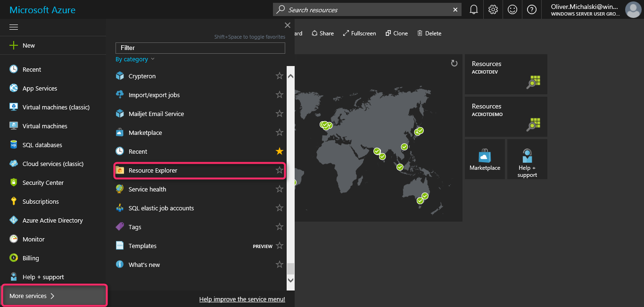Click Microsoft Azure home title
Viewport: 644px width, 307px height.
click(x=42, y=10)
